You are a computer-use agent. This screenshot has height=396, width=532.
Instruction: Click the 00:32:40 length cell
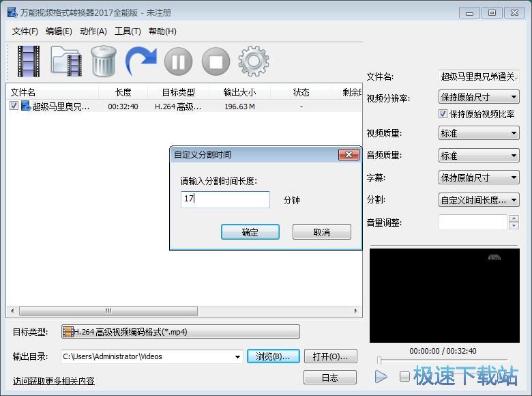[x=123, y=107]
